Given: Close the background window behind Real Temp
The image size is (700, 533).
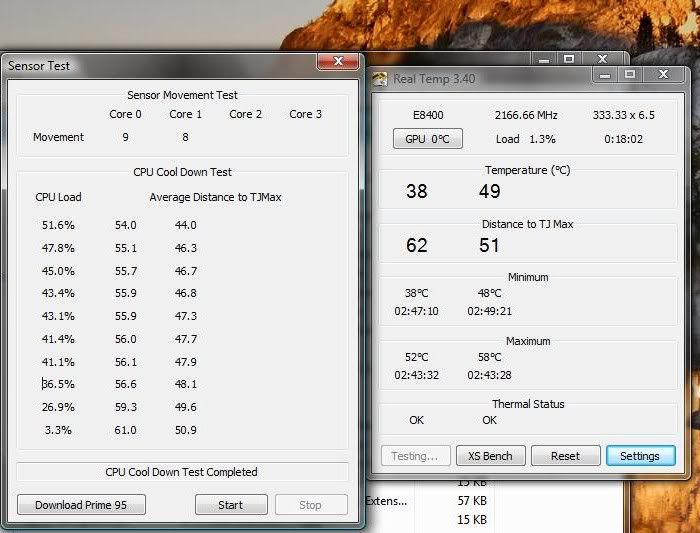Looking at the screenshot, I should (602, 58).
